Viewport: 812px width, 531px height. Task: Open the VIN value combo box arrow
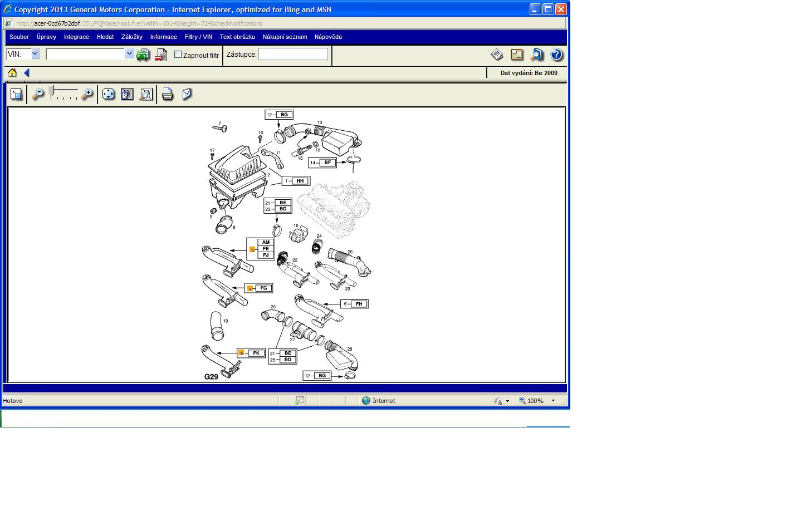click(x=129, y=54)
